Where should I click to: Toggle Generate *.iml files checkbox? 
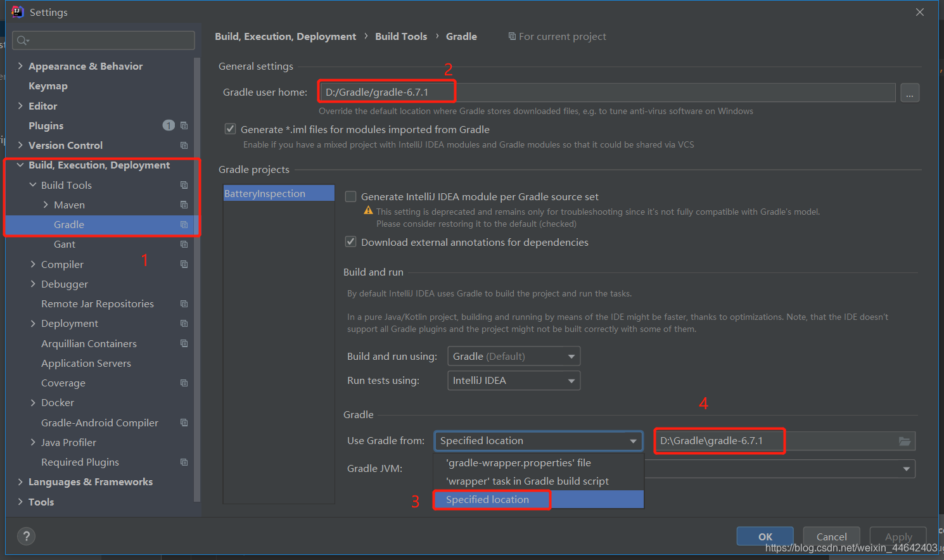(231, 129)
